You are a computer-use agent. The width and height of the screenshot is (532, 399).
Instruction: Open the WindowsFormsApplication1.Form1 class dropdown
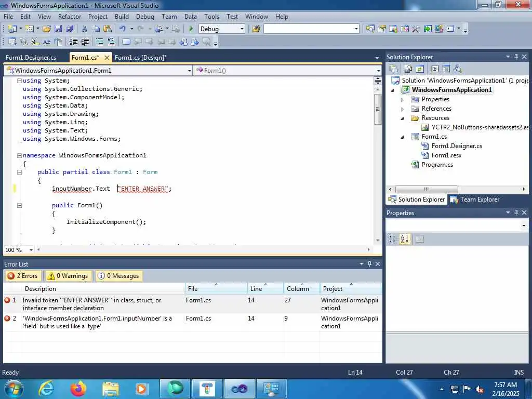pyautogui.click(x=189, y=71)
